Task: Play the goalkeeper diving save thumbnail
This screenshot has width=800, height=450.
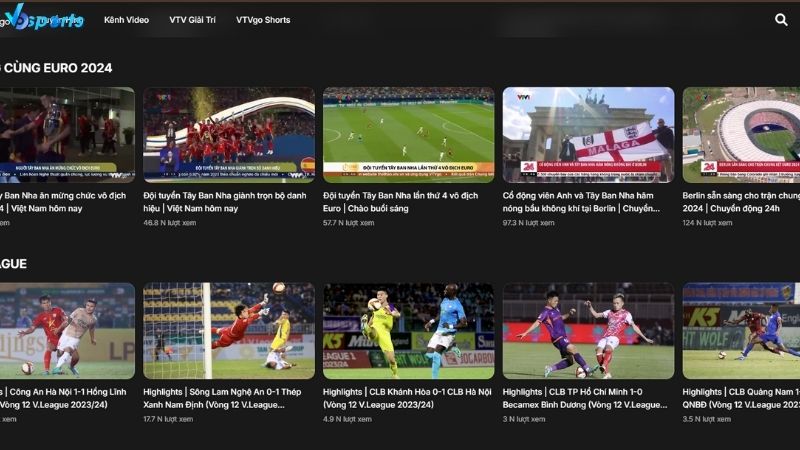Action: click(229, 331)
